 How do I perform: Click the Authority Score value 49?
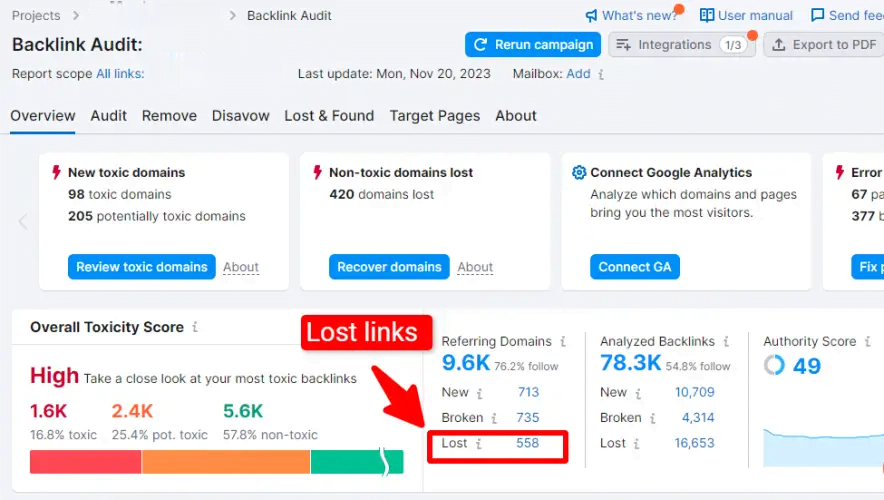(x=807, y=366)
